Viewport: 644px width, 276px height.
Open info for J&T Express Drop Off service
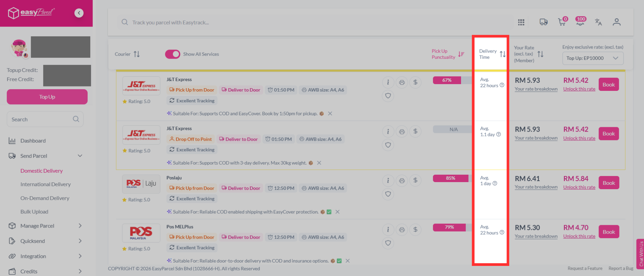[388, 131]
